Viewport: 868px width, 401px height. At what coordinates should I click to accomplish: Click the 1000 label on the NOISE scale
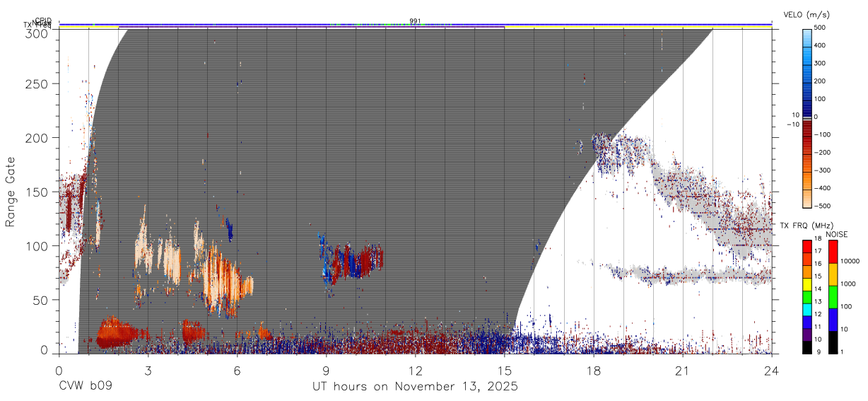coord(848,284)
